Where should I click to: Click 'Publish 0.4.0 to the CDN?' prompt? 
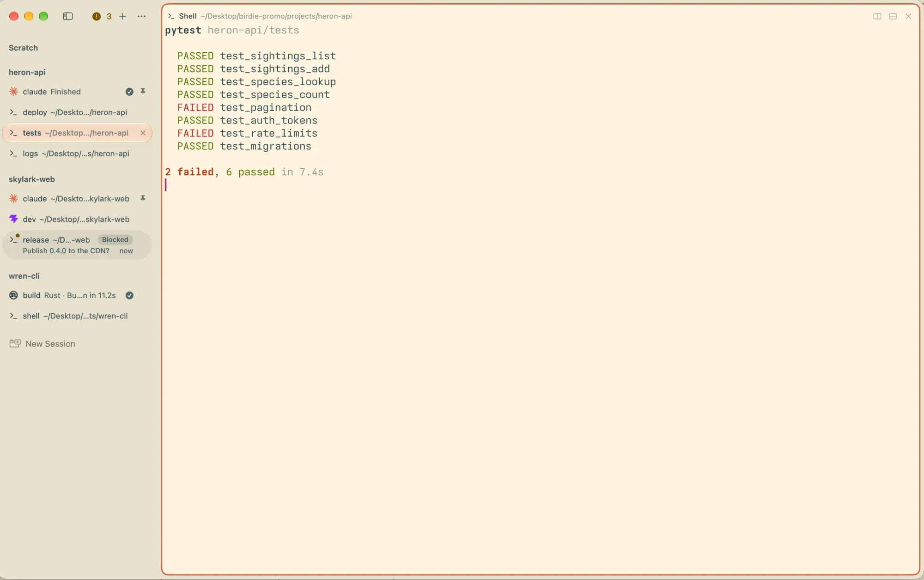click(x=66, y=251)
